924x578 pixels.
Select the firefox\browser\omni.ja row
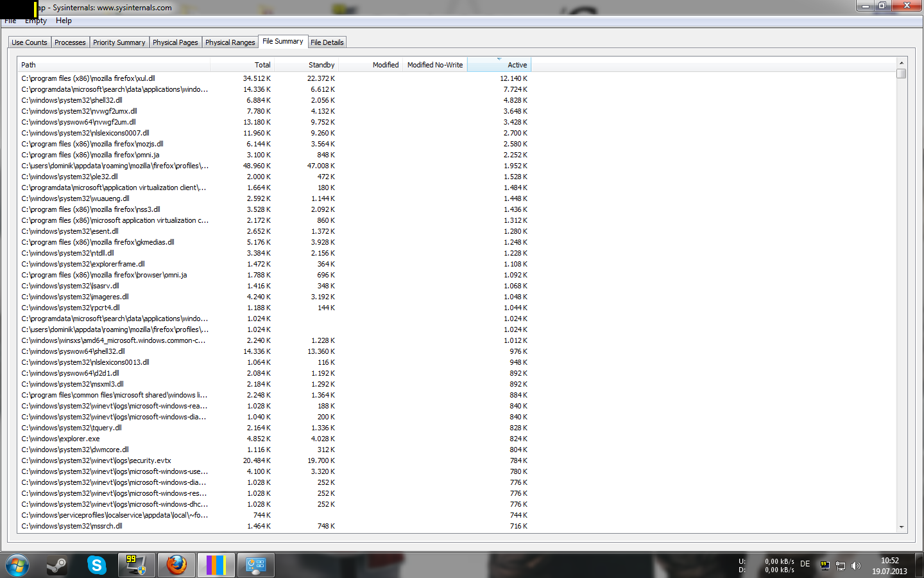(275, 275)
